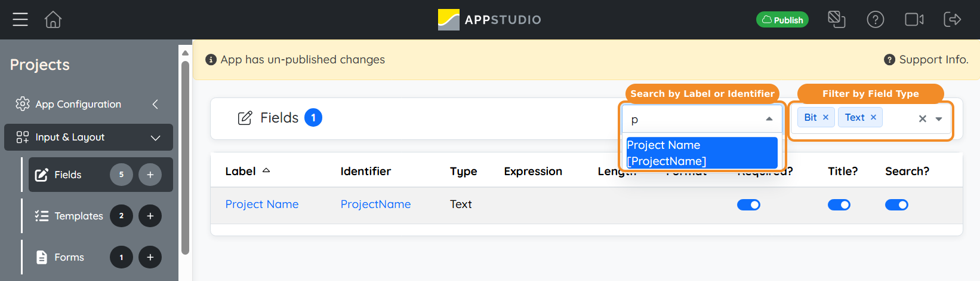980x281 pixels.
Task: Click the Fields count badge 5
Action: (x=121, y=175)
